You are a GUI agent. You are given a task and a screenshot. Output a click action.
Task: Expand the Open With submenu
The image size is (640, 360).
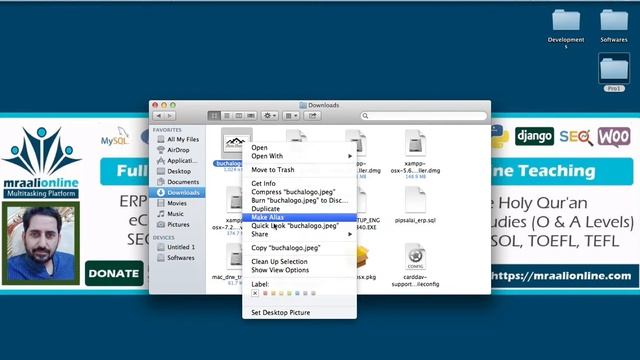click(x=299, y=156)
